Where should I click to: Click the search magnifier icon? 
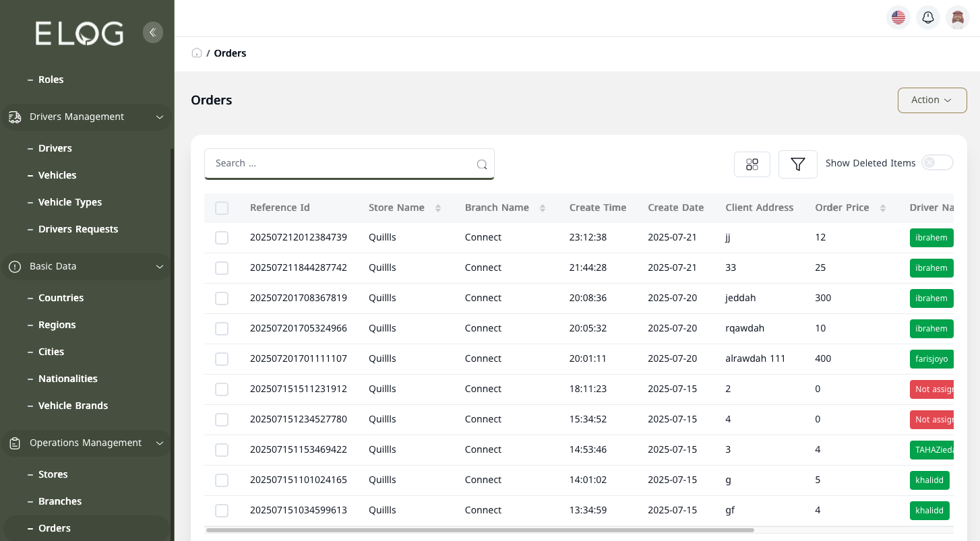(482, 164)
